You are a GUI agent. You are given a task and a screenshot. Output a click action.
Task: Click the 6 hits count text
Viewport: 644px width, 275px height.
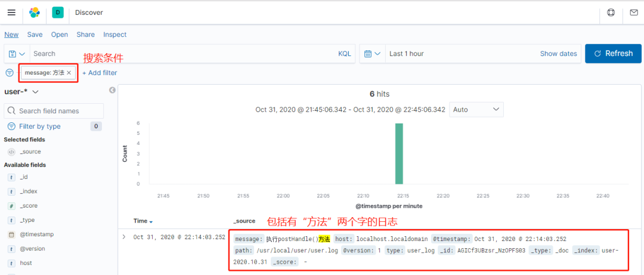(x=379, y=94)
